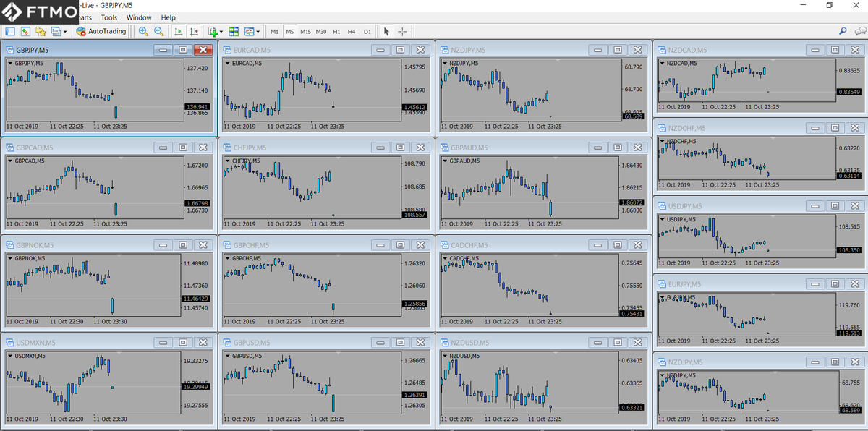Open dropdown arrow beside the templates icon
Image resolution: width=868 pixels, height=431 pixels.
point(258,32)
